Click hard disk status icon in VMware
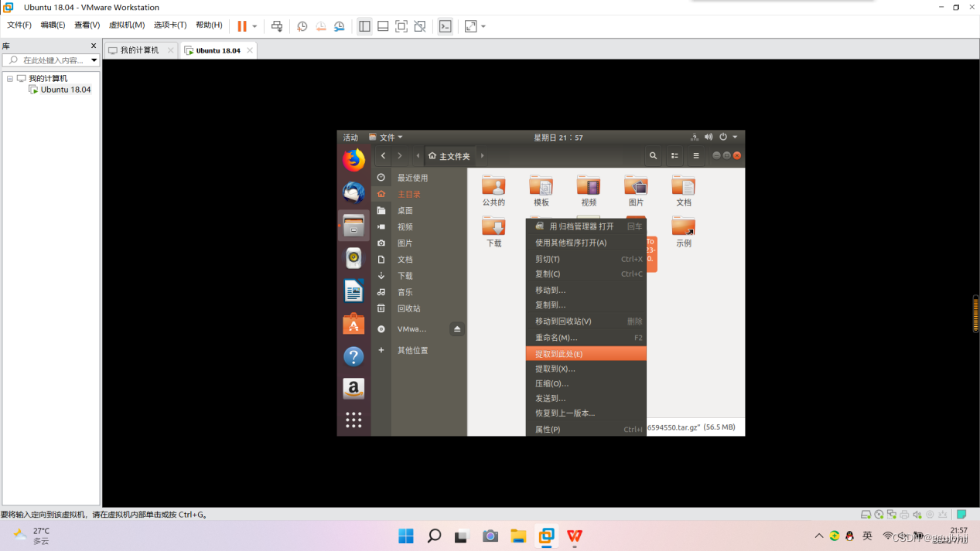Screen dimensions: 980x551 point(866,515)
